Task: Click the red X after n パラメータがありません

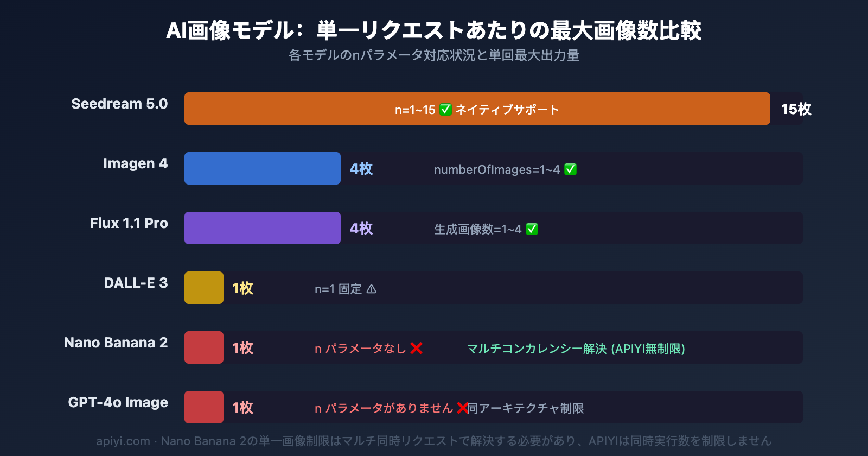Action: (462, 408)
